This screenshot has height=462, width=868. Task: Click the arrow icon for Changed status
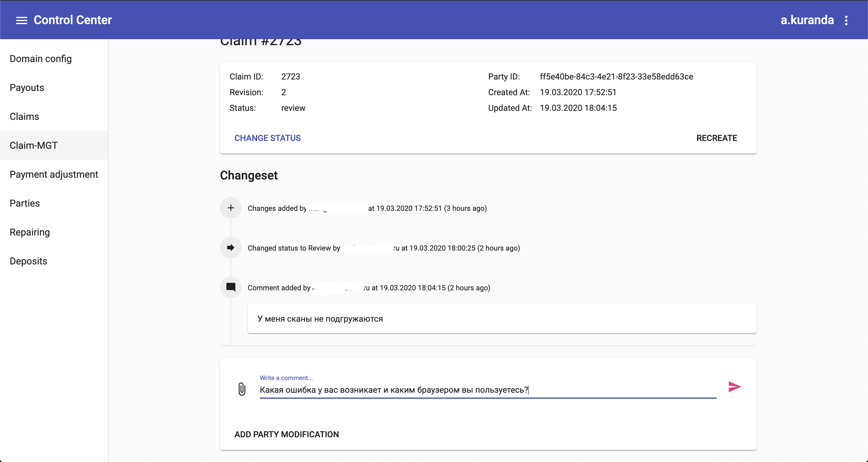231,248
